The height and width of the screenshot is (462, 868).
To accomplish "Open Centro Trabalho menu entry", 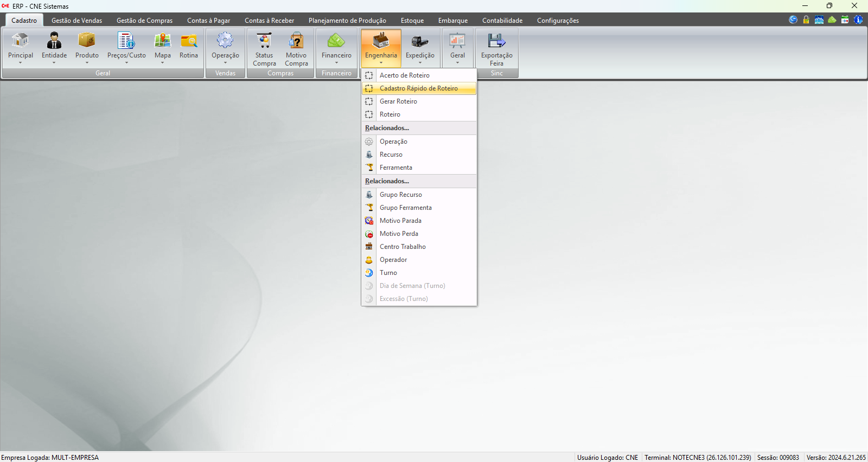I will [x=403, y=247].
